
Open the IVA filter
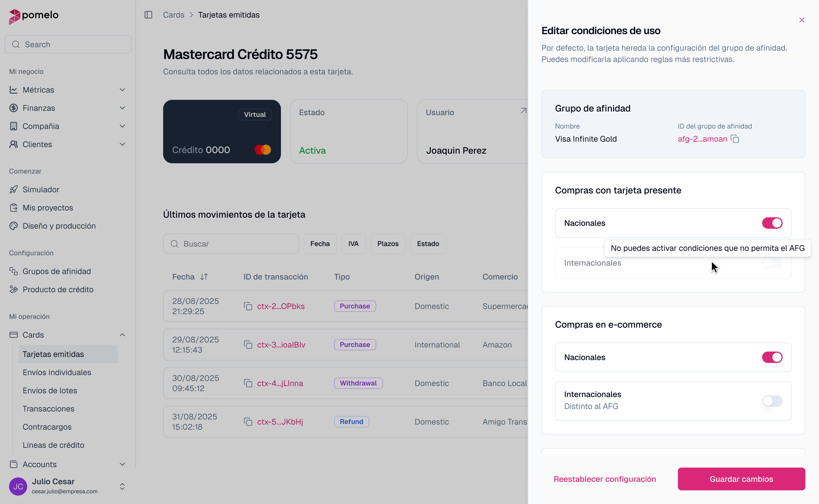353,244
